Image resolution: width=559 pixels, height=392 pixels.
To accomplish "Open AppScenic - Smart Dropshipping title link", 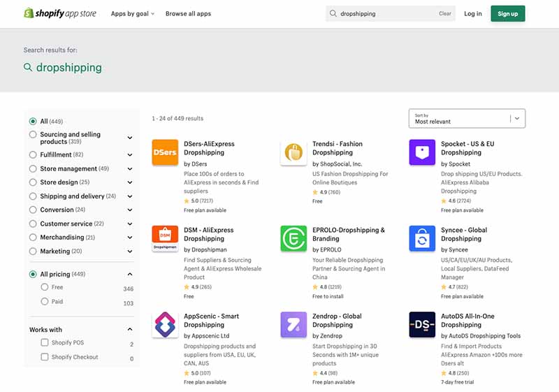I will tap(212, 320).
